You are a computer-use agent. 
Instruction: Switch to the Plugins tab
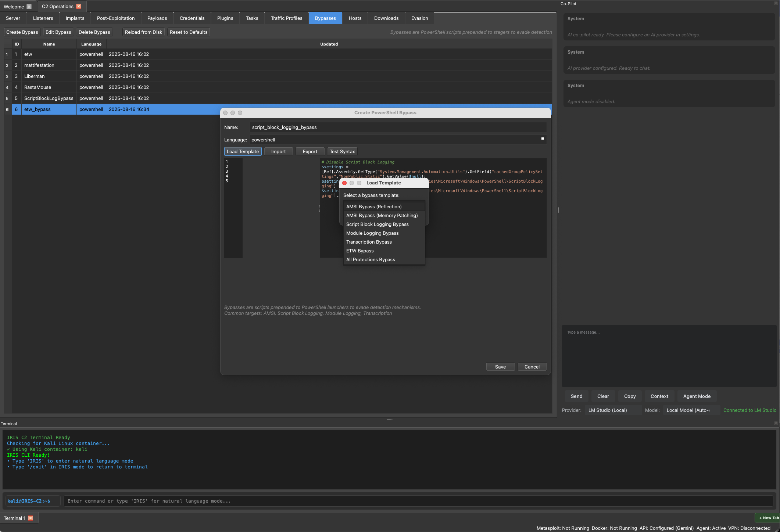tap(225, 18)
